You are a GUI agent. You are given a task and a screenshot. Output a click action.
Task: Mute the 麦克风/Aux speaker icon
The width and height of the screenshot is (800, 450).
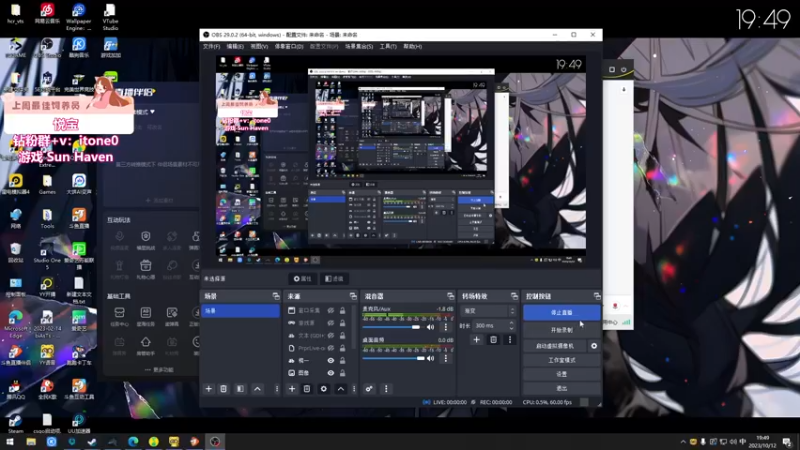click(x=431, y=327)
